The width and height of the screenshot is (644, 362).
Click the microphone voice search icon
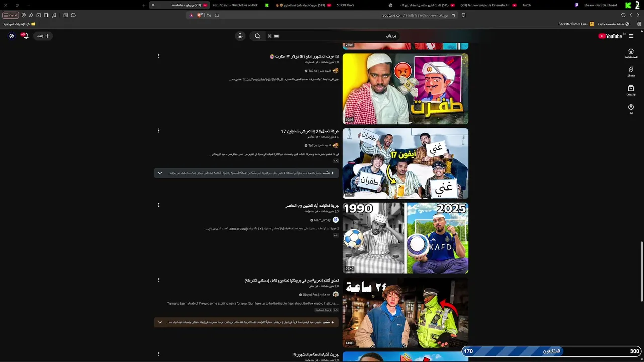[x=240, y=36]
